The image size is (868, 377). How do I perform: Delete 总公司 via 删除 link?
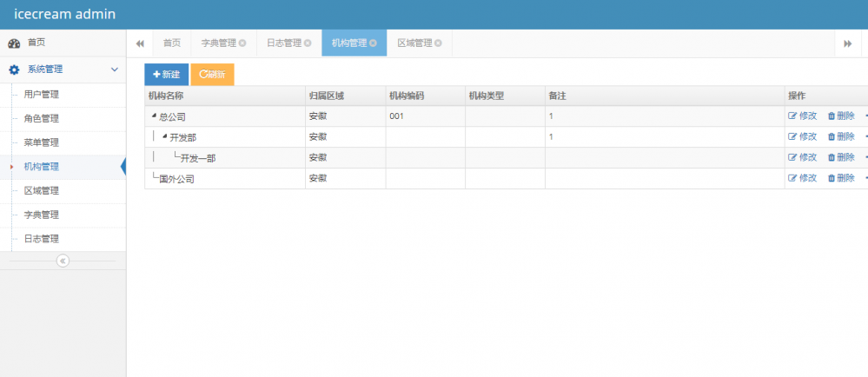[x=841, y=116]
